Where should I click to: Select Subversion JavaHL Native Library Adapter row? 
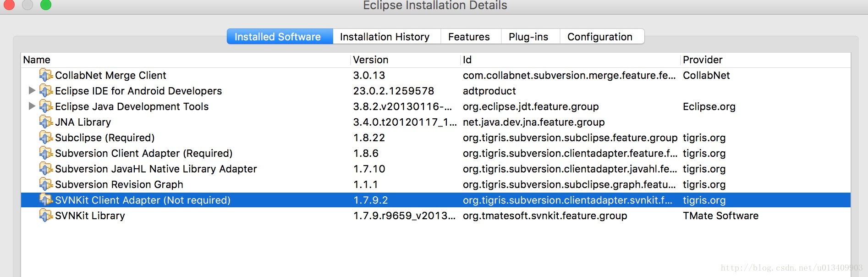point(436,169)
